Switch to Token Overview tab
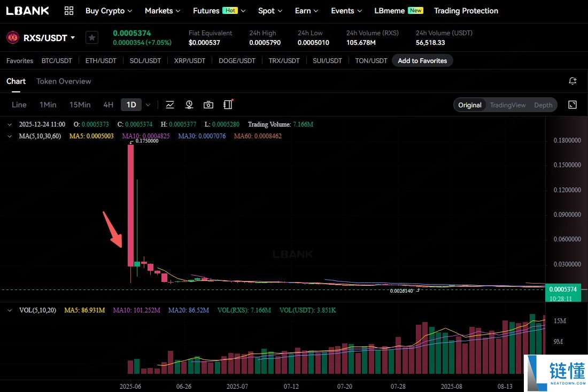 [64, 81]
